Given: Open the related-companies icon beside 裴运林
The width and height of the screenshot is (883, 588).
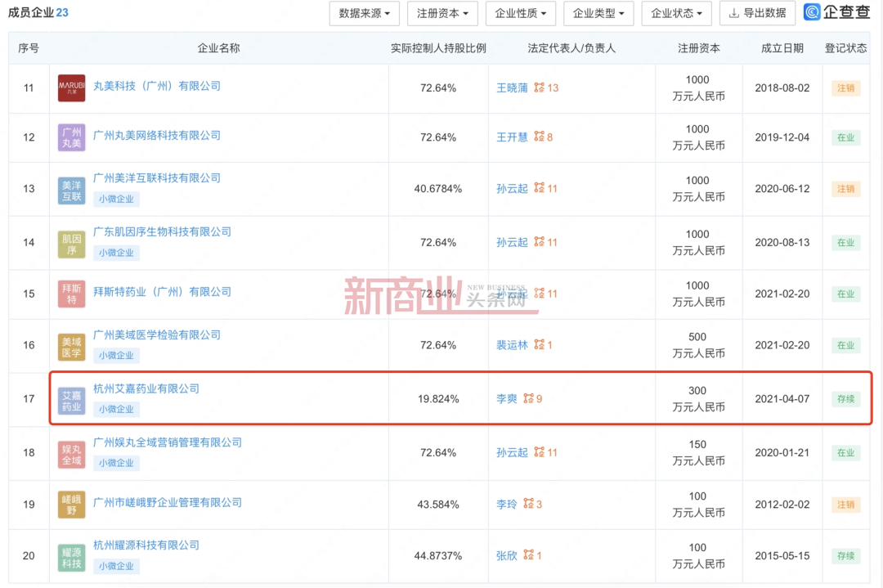Looking at the screenshot, I should (540, 344).
